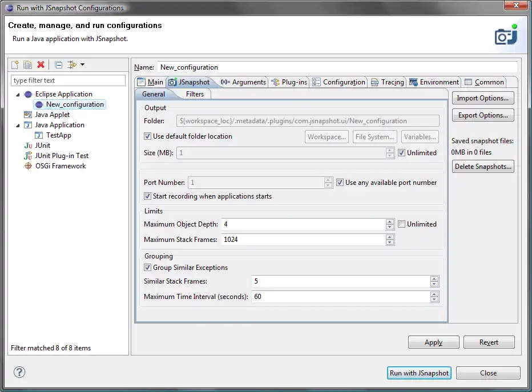Screen dimensions: 532x392
Task: Switch to the JSnapshot tab
Action: pos(190,82)
